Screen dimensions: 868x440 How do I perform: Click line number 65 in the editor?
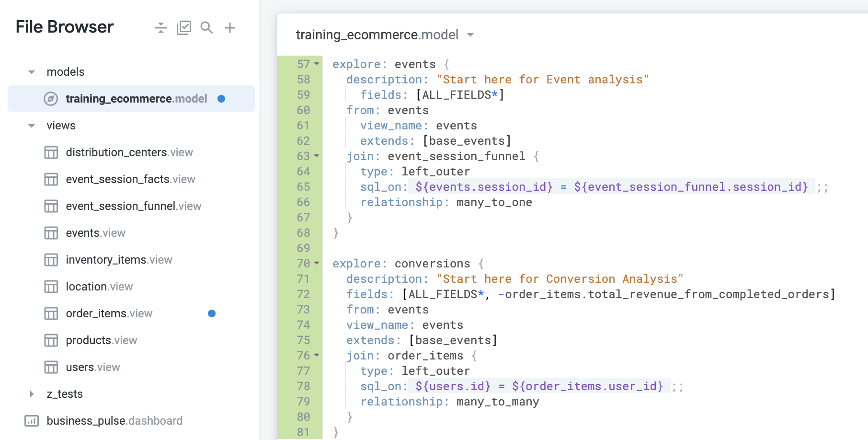[x=303, y=187]
